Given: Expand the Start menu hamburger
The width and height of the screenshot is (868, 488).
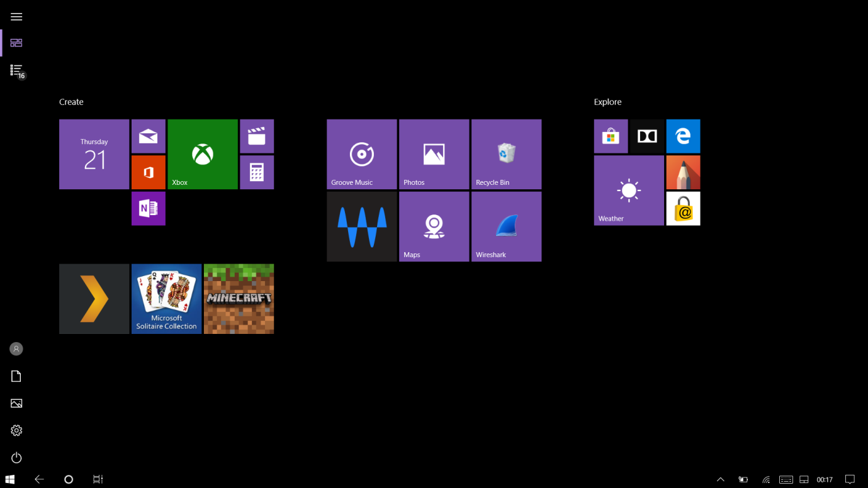Looking at the screenshot, I should [x=16, y=16].
